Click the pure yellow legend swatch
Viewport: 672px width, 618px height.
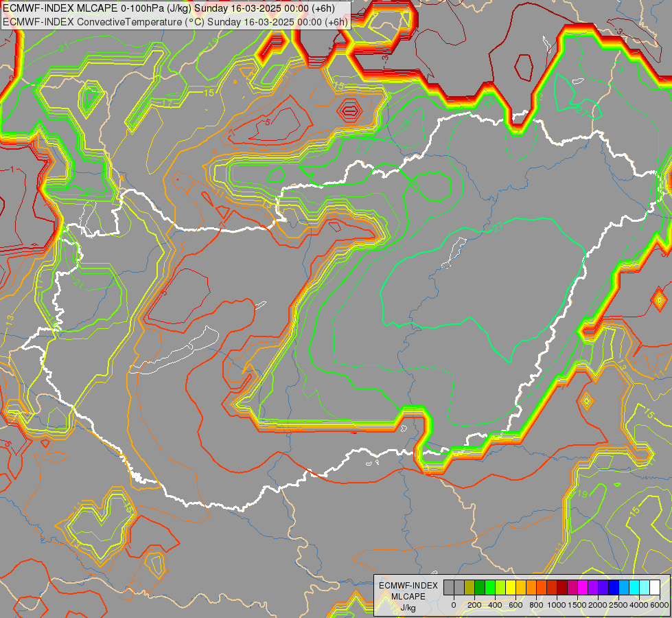(511, 587)
